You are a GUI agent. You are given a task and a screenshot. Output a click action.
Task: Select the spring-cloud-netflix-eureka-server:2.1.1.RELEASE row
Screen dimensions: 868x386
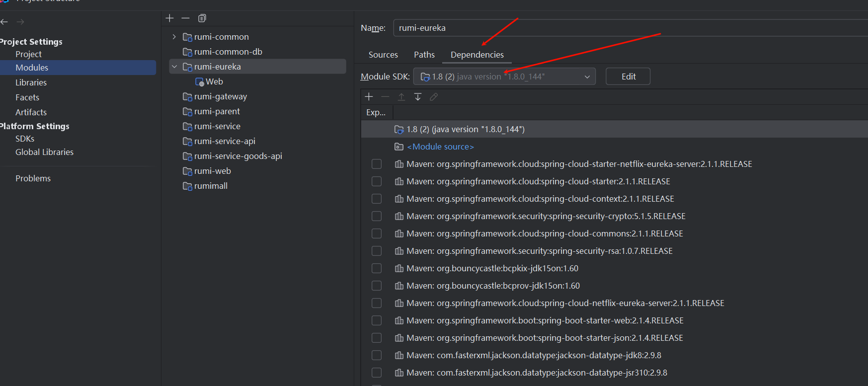[614, 303]
